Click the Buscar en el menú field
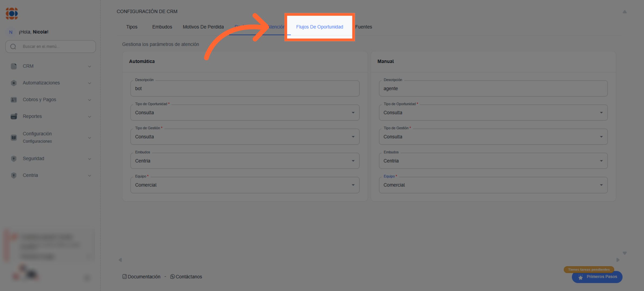Screen dimensions: 644x291 point(54,46)
